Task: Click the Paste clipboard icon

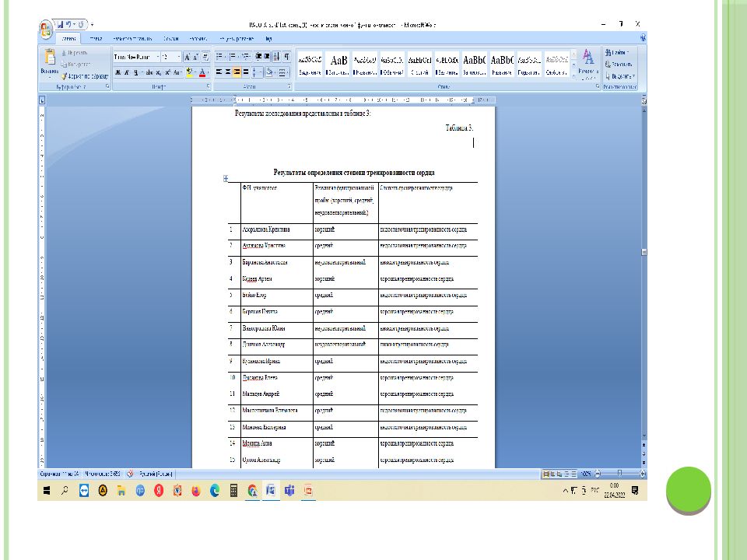Action: pyautogui.click(x=50, y=59)
